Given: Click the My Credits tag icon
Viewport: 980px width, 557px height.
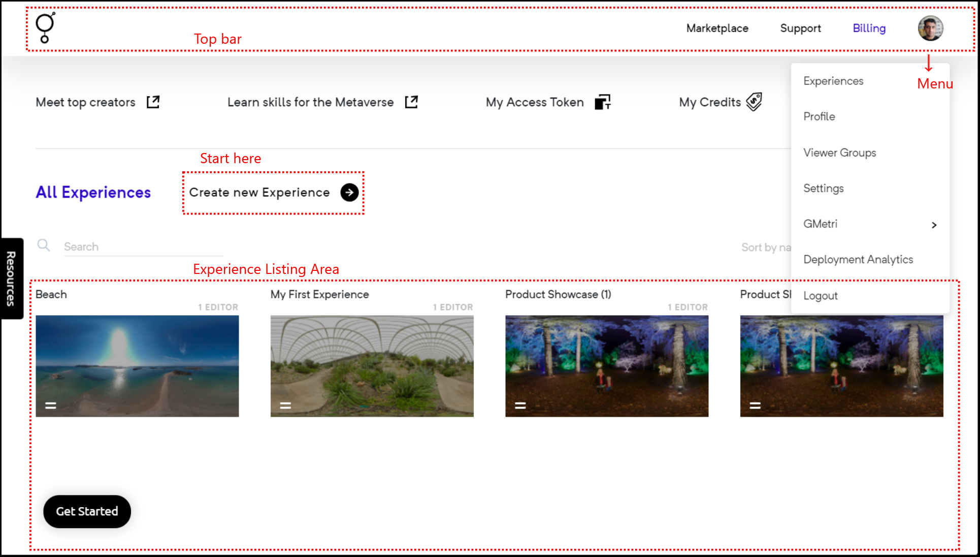Looking at the screenshot, I should pos(754,102).
